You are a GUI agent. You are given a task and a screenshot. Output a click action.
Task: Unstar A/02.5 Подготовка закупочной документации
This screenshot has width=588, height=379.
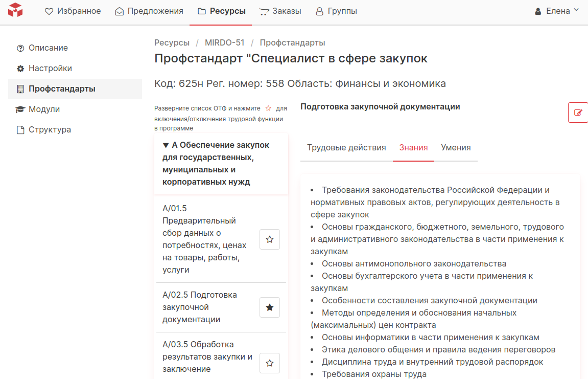coord(270,307)
